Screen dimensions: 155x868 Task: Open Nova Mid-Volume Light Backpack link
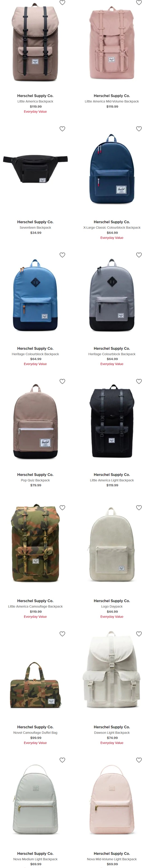112,859
